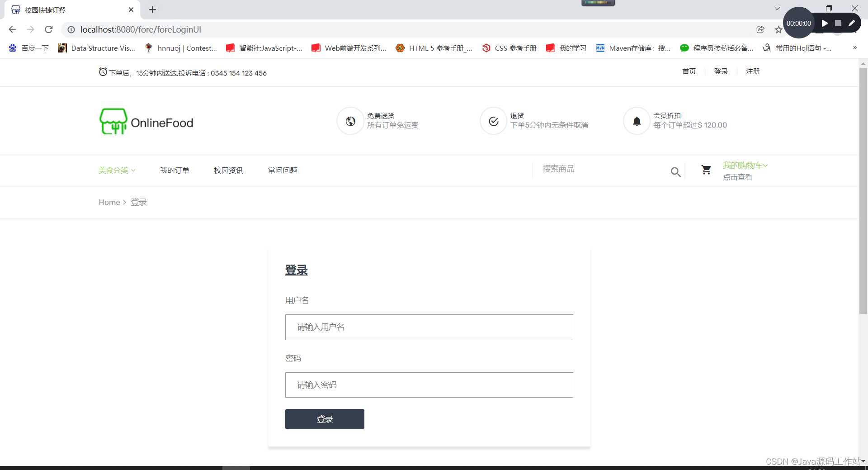
Task: Open the 百度一下 bookmark
Action: point(28,48)
